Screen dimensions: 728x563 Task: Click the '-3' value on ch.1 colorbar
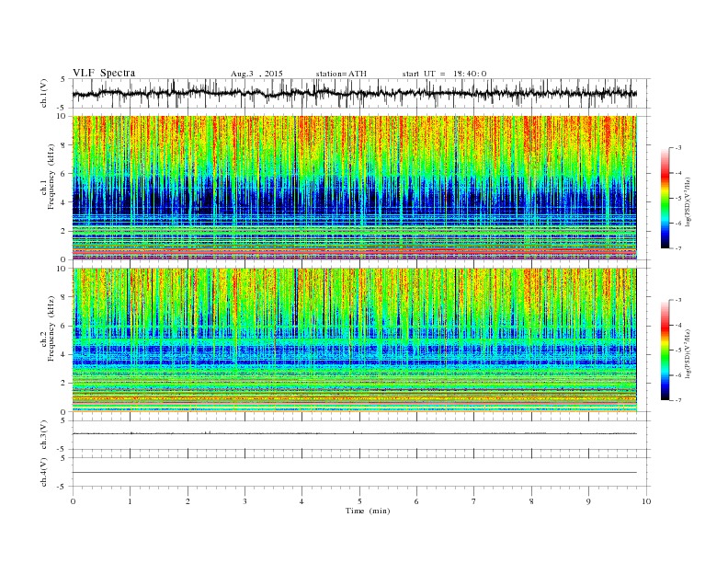(x=677, y=148)
